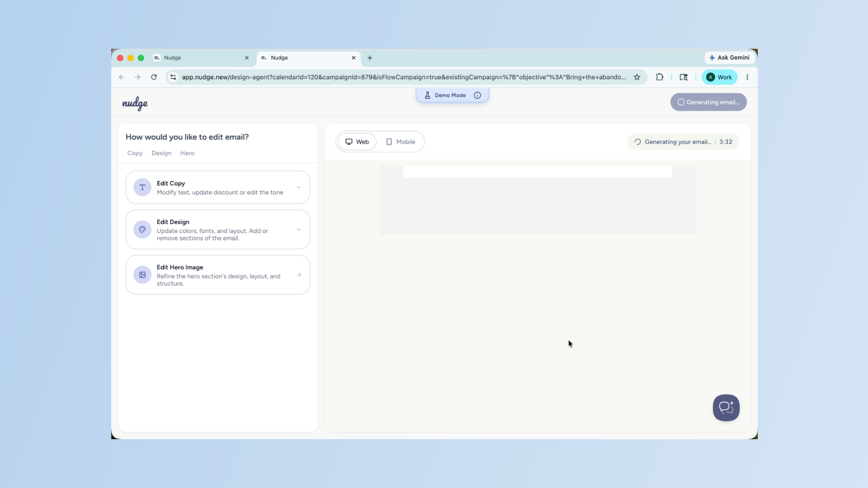Expand the Edit Design chevron
Viewport: 868px width, 488px height.
click(x=299, y=230)
